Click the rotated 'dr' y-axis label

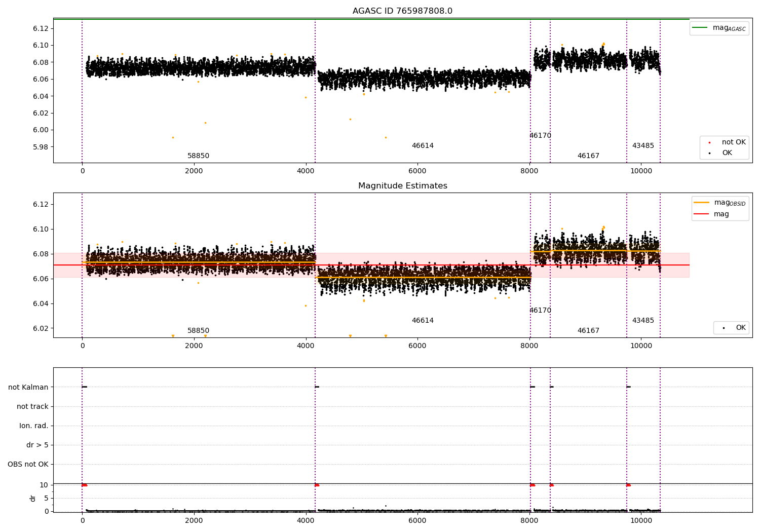(33, 498)
